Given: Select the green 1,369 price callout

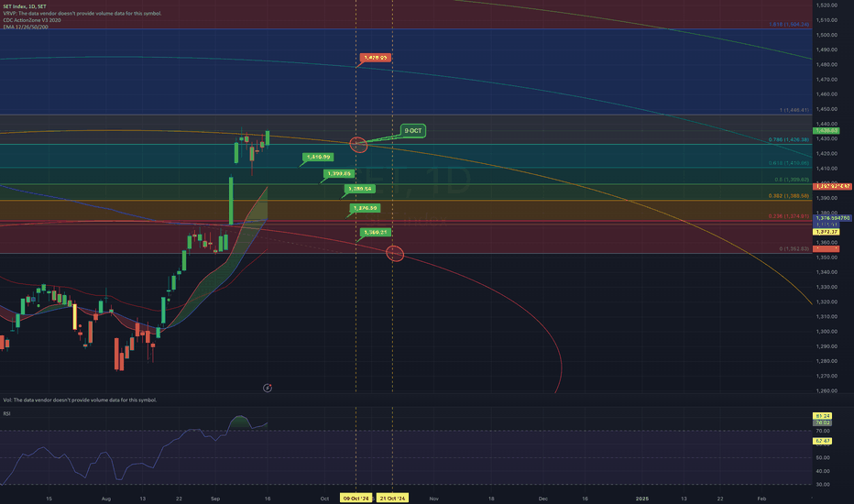Looking at the screenshot, I should pos(375,232).
